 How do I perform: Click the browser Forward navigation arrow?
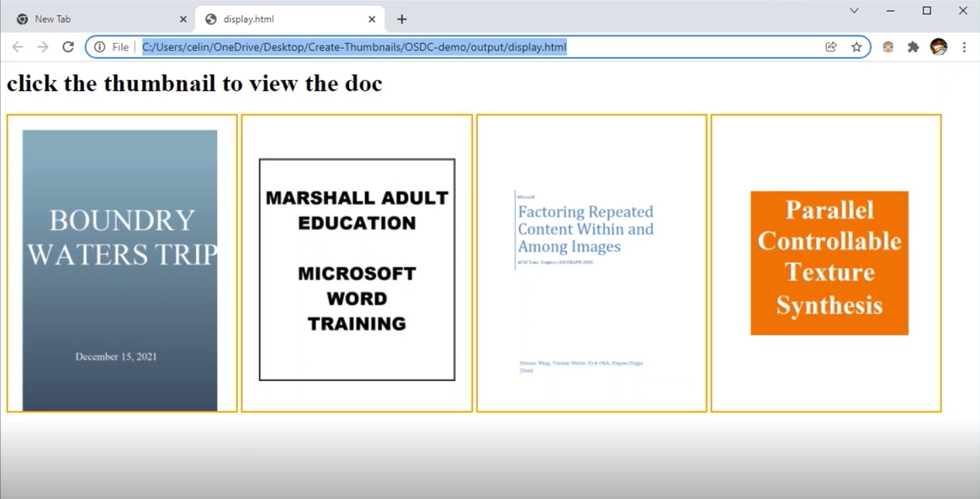pos(42,47)
